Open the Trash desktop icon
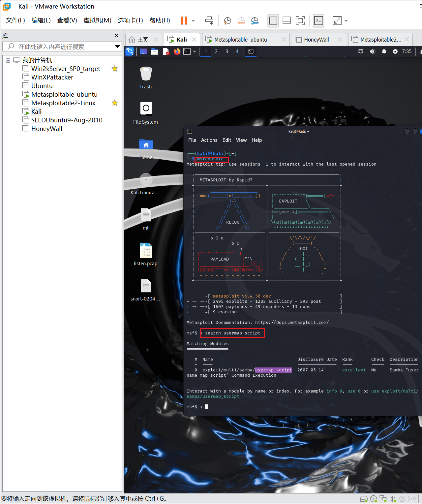Viewport: 422px width, 504px height. tap(146, 78)
